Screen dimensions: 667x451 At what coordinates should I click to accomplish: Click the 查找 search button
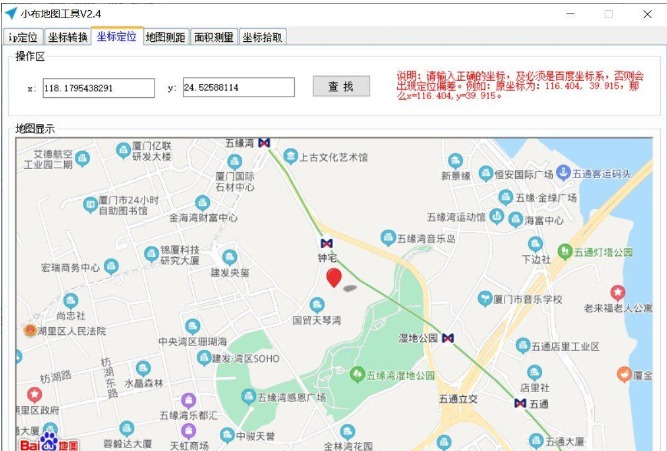(x=341, y=86)
